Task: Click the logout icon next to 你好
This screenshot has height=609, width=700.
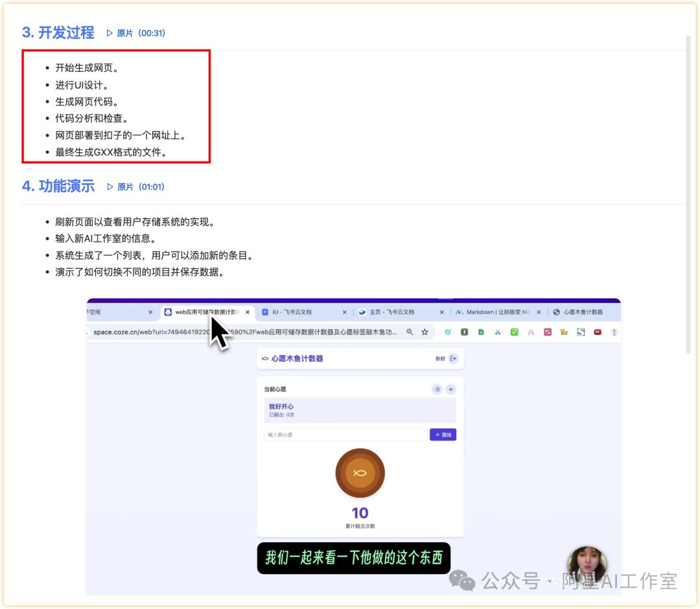Action: (x=453, y=359)
